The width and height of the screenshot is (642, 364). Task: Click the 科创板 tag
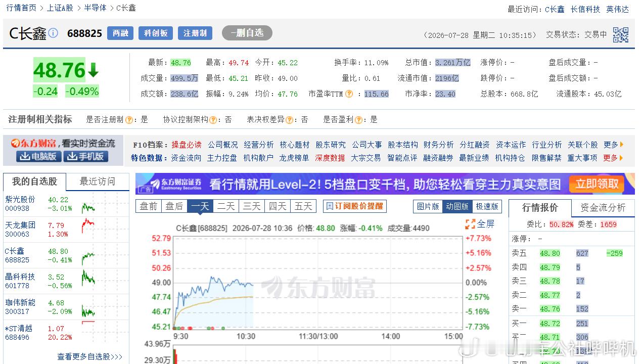coord(156,33)
